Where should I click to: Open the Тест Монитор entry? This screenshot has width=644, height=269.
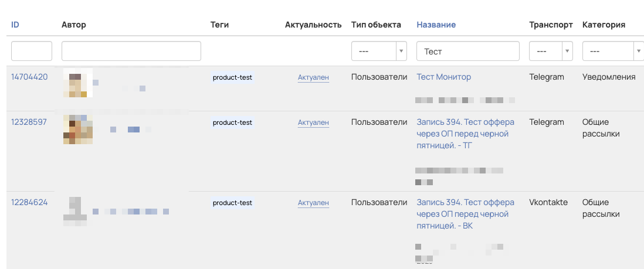coord(444,77)
